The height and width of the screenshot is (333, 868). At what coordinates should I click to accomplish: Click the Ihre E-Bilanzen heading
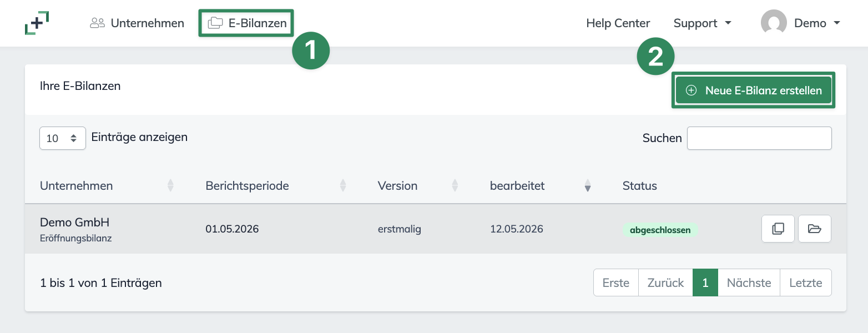[80, 86]
